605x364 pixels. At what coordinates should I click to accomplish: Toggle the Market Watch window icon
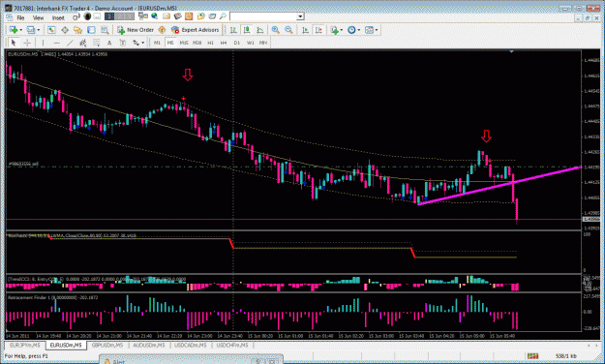(51, 30)
